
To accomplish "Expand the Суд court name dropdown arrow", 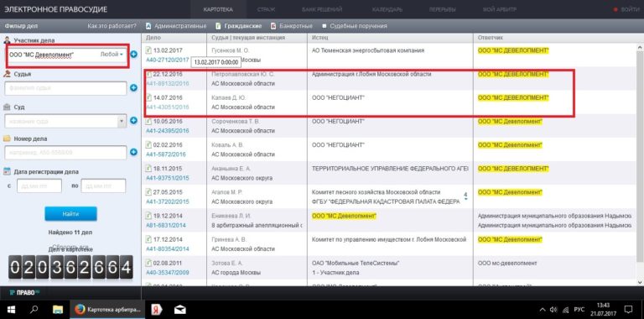I will (122, 121).
